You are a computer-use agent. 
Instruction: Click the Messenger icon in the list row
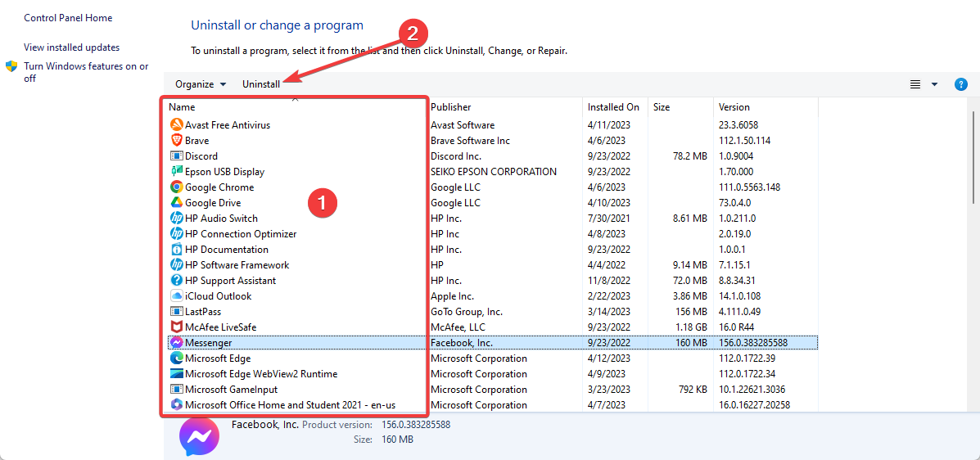coord(176,342)
